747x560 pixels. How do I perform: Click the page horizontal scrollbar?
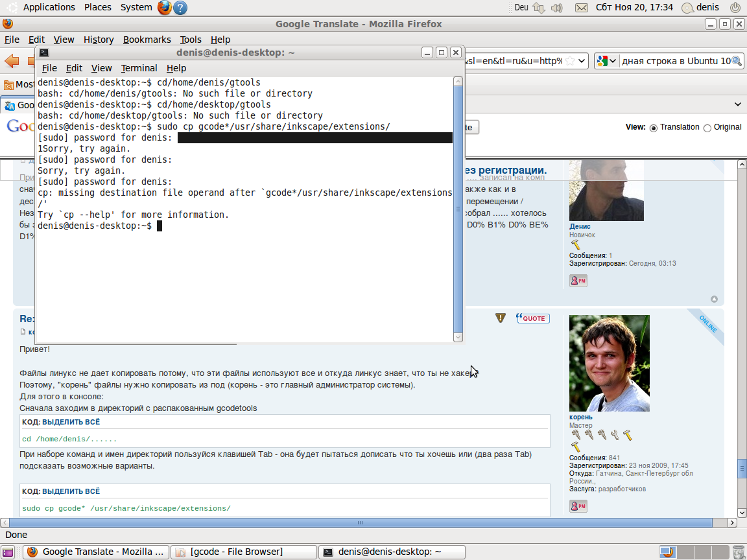(x=360, y=522)
